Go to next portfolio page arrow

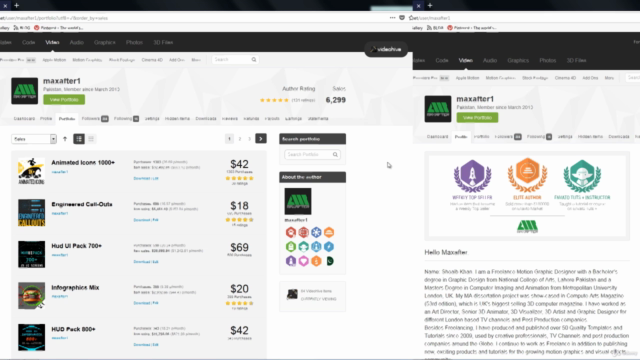point(261,139)
